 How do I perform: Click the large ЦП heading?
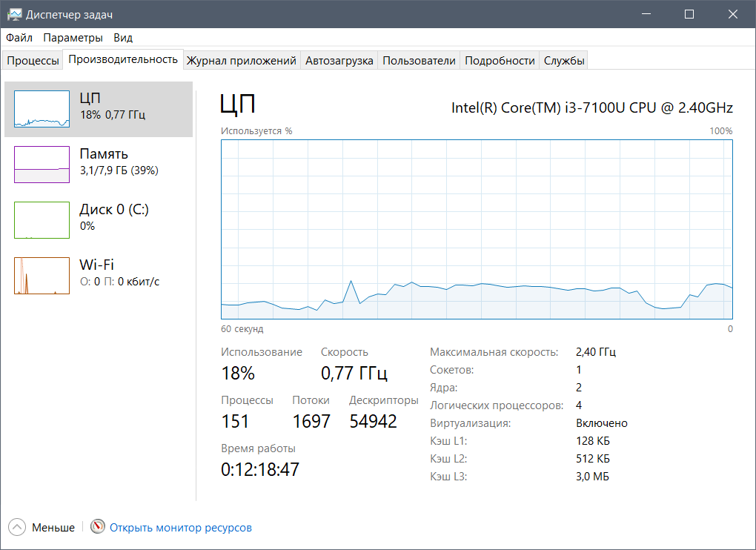tap(238, 104)
